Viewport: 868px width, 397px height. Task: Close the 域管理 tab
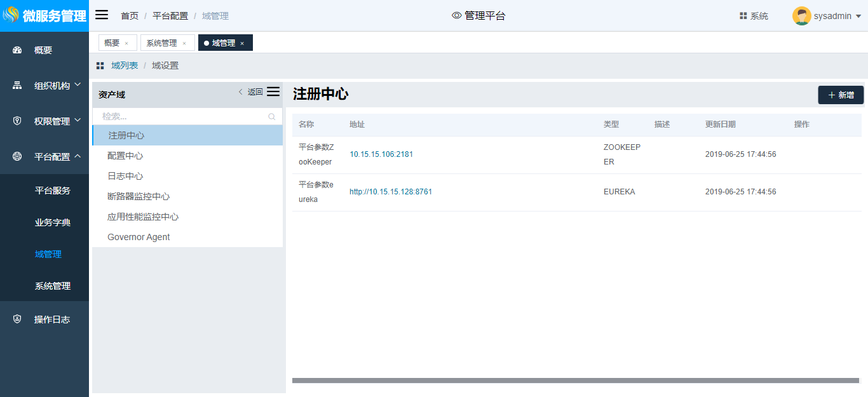[x=242, y=43]
